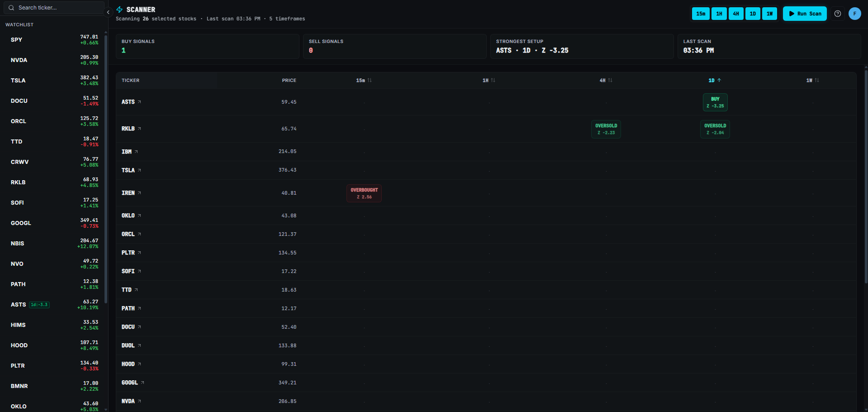Sort table by 4H column
868x412 pixels.
coord(606,80)
